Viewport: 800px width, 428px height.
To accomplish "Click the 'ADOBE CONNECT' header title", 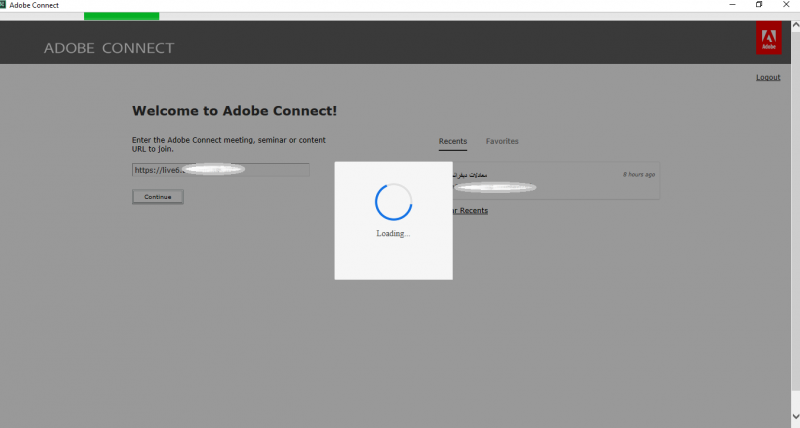I will (109, 48).
